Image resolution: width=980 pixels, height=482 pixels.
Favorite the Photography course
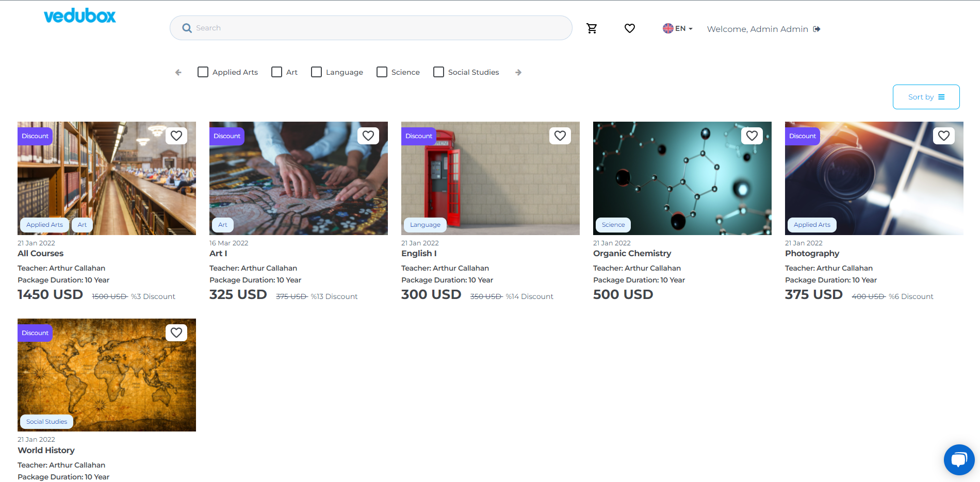[943, 136]
